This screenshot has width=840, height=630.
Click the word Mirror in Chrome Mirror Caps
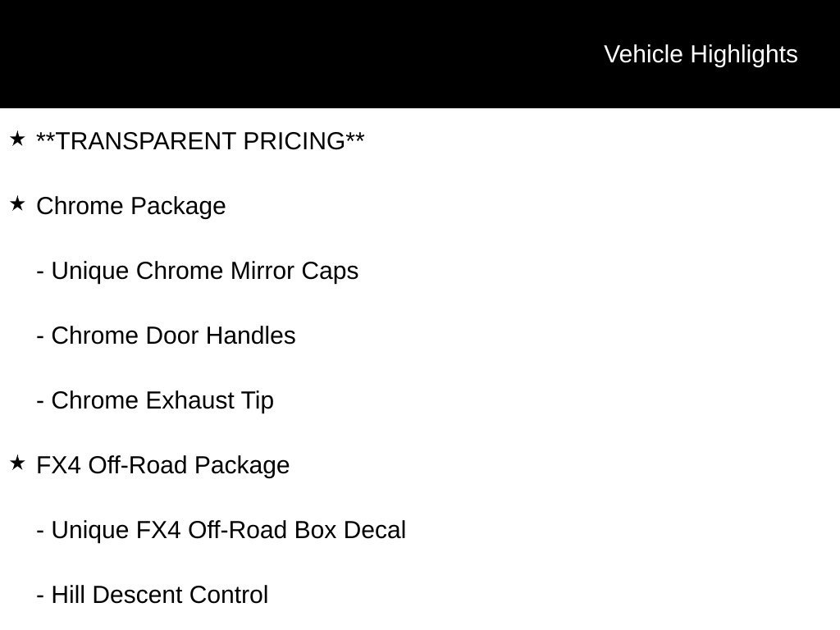coord(262,271)
